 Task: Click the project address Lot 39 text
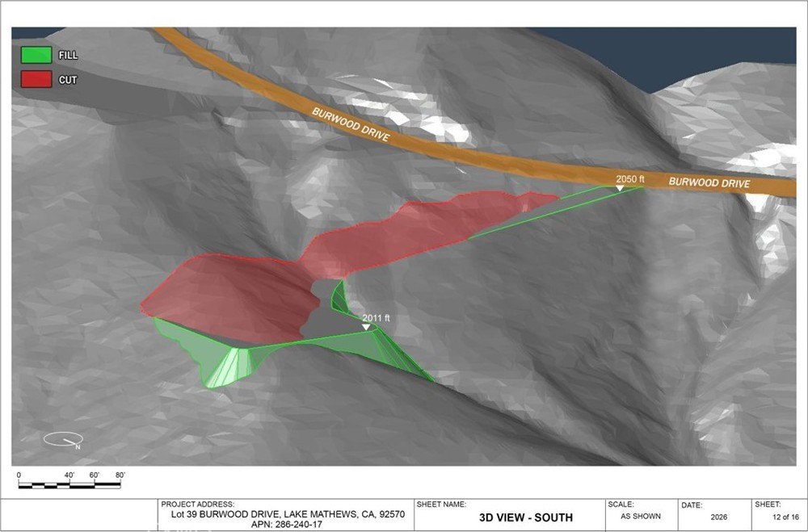click(x=288, y=514)
